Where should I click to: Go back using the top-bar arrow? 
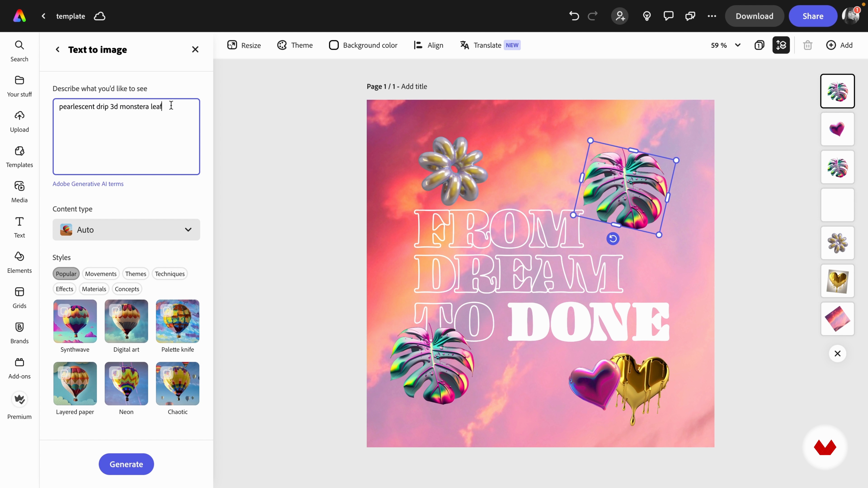point(43,16)
